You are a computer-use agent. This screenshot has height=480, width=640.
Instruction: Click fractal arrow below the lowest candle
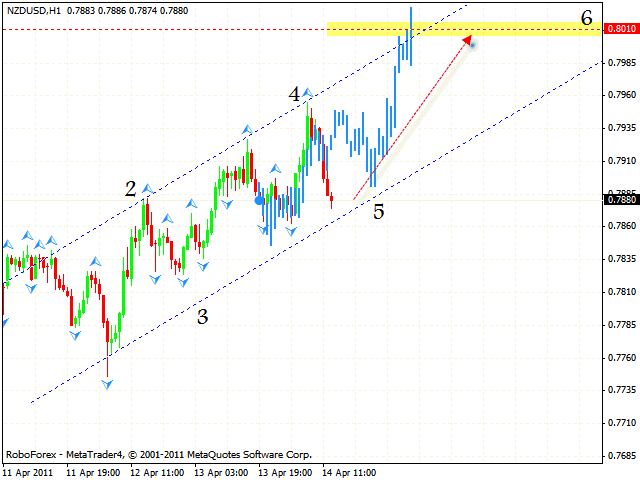107,383
